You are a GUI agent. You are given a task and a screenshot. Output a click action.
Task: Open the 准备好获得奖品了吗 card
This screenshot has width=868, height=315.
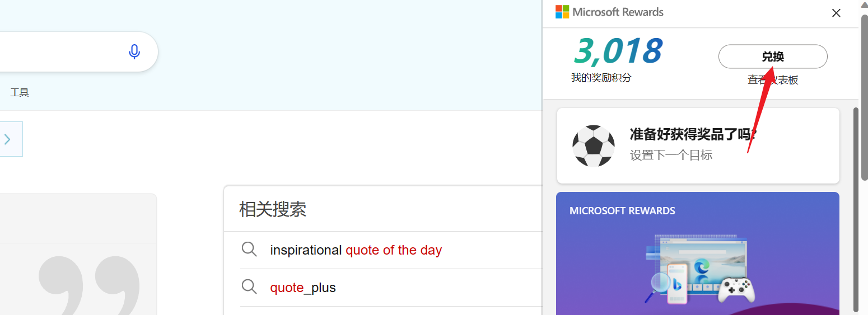[698, 145]
